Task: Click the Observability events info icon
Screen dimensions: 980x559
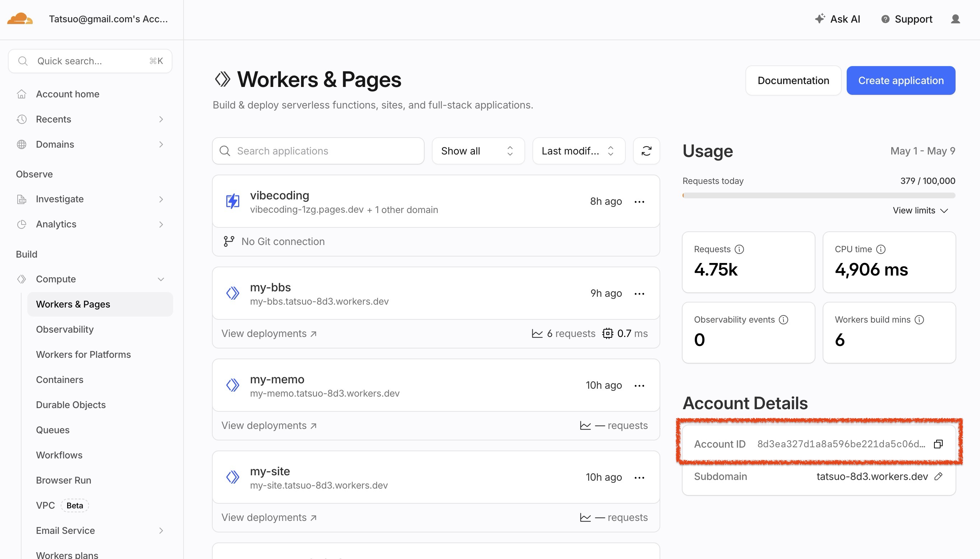Action: click(783, 320)
